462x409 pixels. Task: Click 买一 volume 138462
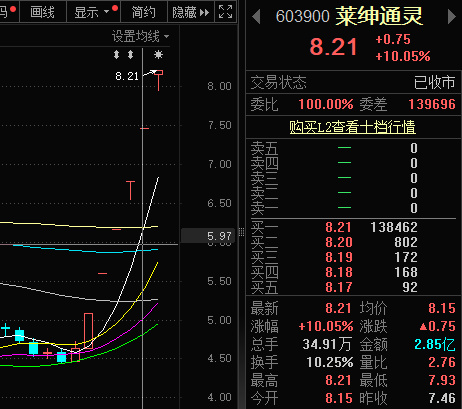(x=394, y=227)
